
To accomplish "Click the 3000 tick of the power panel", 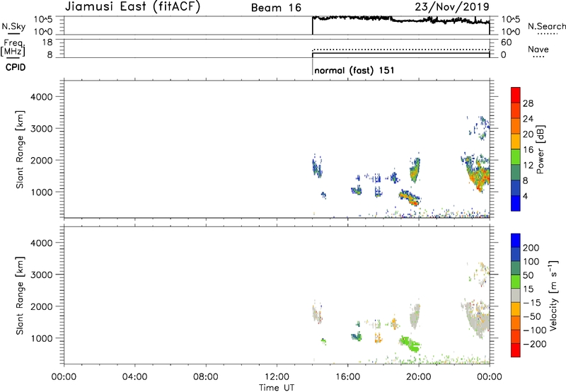I will 42,129.
